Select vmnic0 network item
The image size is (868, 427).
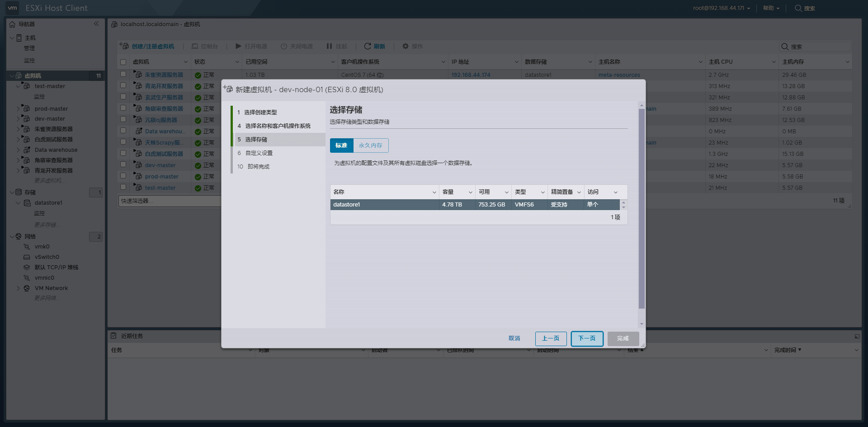pos(44,278)
